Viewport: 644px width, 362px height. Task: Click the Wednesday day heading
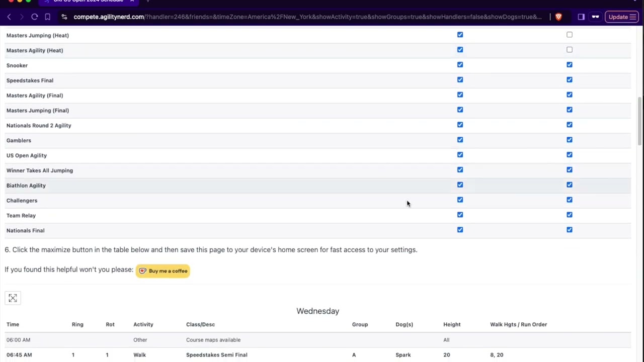pyautogui.click(x=318, y=311)
